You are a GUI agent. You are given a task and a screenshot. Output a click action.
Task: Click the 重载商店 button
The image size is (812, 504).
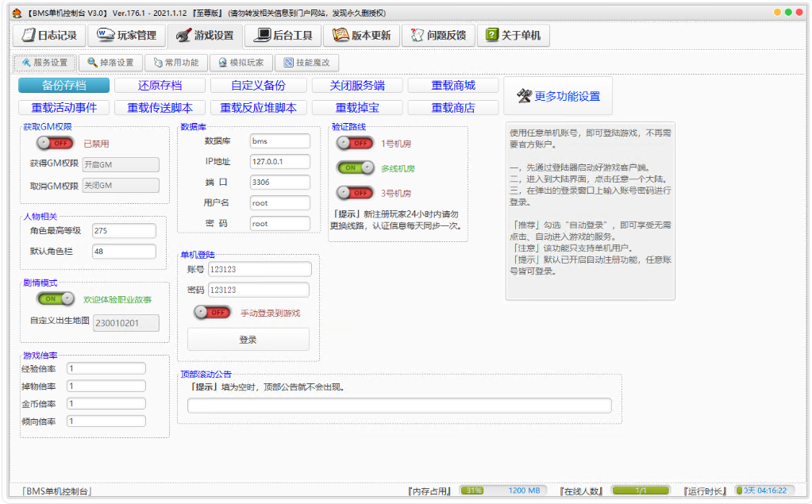coord(453,108)
